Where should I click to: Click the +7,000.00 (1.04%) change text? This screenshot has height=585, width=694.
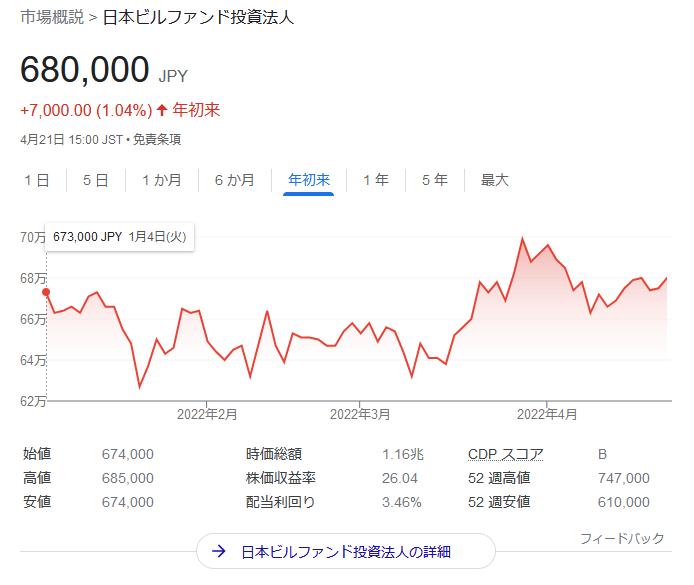click(86, 110)
